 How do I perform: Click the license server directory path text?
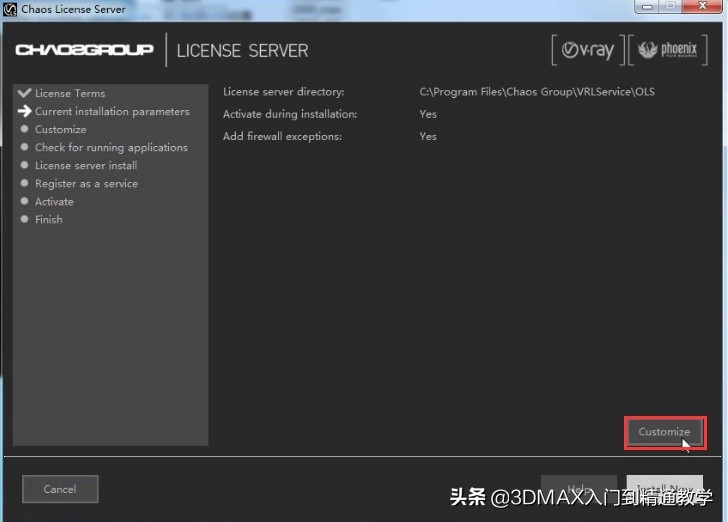tap(537, 92)
